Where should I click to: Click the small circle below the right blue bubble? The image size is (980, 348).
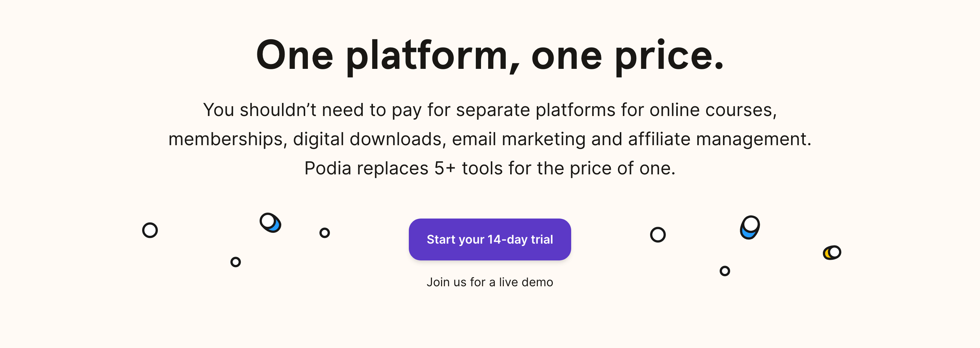(x=725, y=271)
